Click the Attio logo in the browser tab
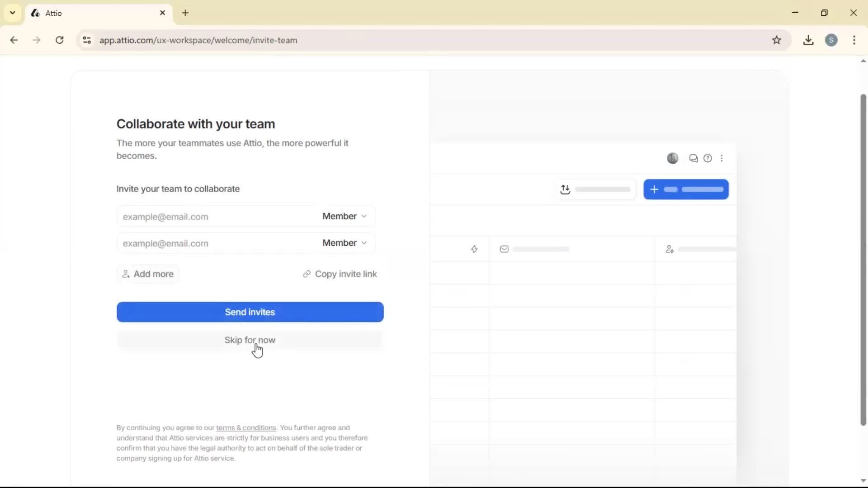Viewport: 868px width, 488px height. point(35,13)
